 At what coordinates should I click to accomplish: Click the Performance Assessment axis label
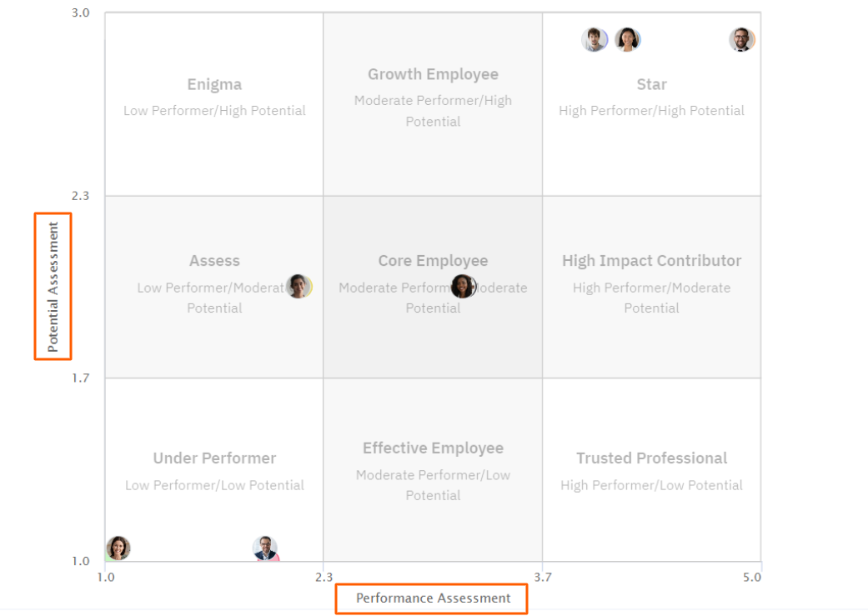[433, 598]
